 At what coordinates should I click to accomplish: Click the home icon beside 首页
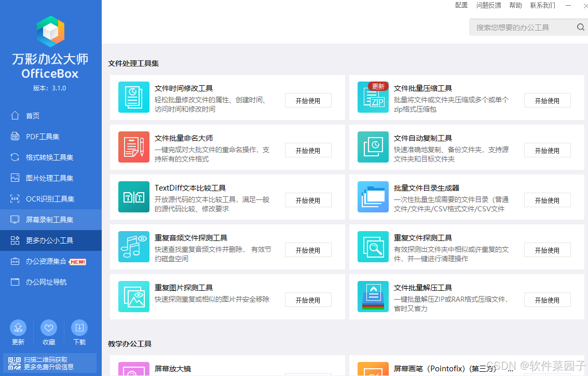tap(15, 116)
